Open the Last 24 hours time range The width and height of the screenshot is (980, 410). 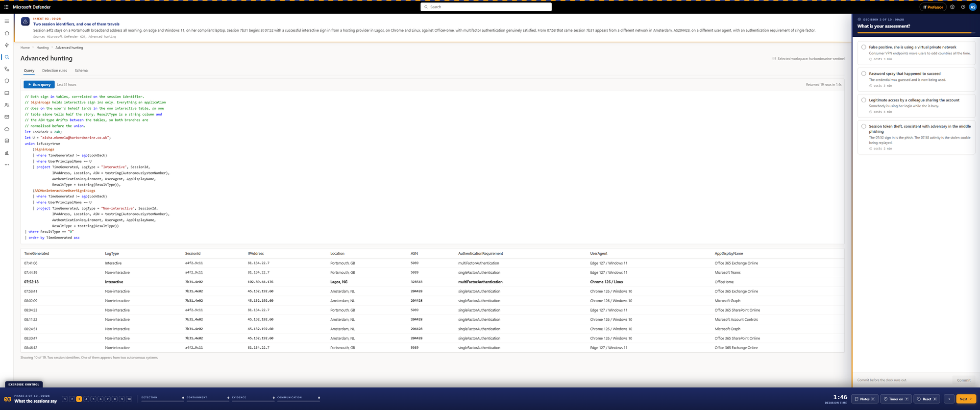[67, 85]
